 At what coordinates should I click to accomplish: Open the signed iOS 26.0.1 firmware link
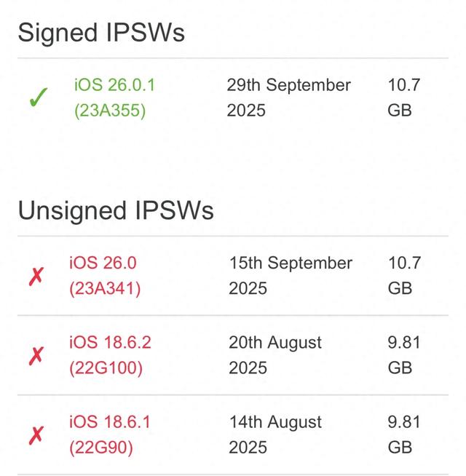coord(114,85)
